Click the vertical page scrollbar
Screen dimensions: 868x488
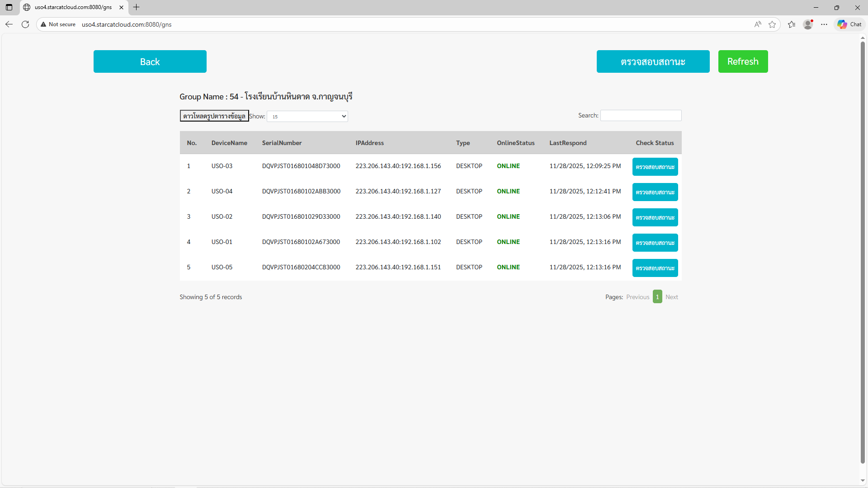point(863,253)
